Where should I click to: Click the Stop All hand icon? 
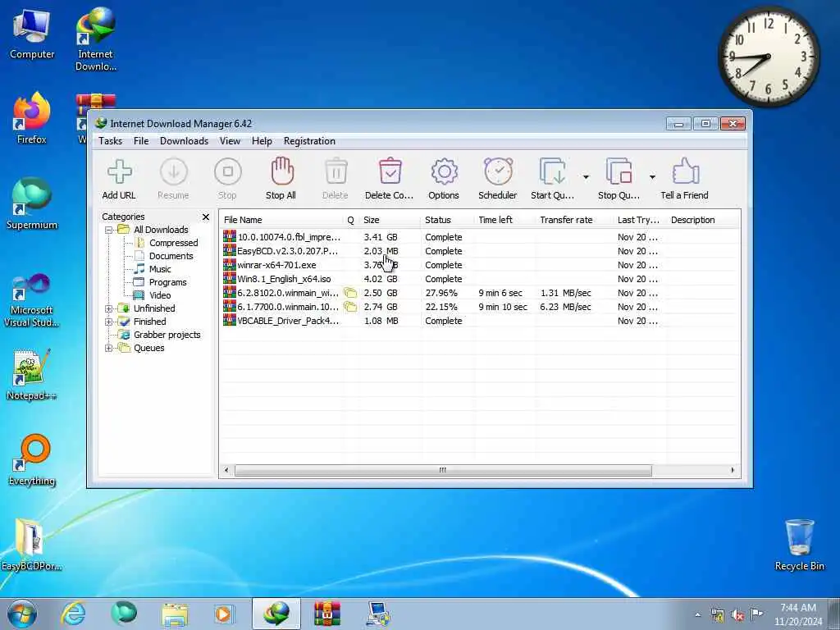tap(282, 171)
